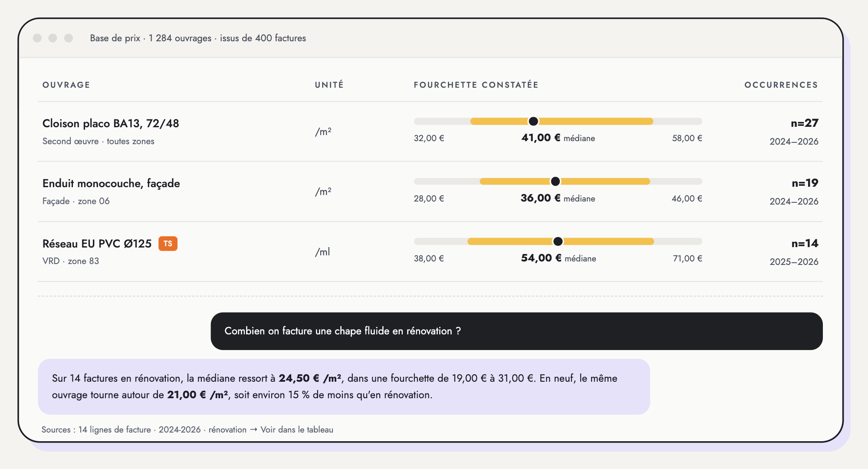Select the 'Réseau EU PVC Ø125' row title
This screenshot has height=469, width=868.
[97, 244]
